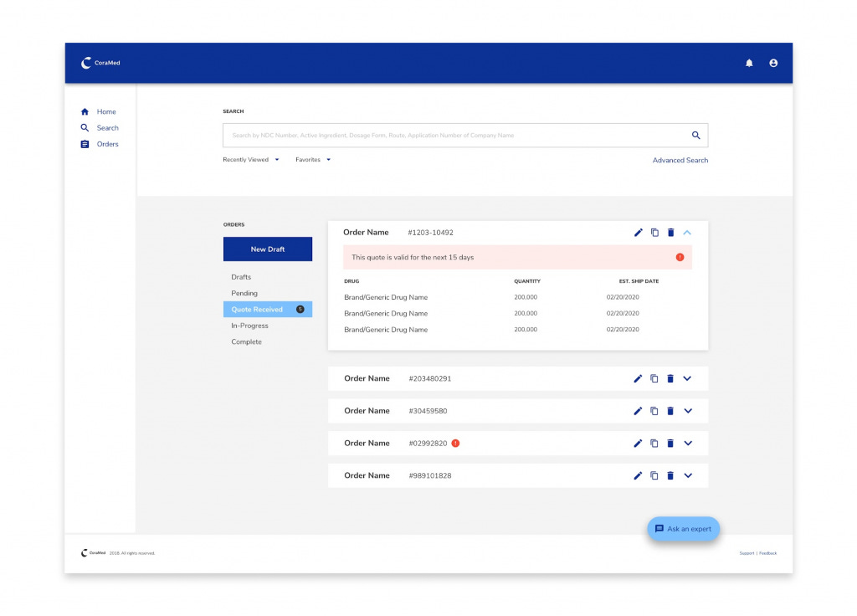857x616 pixels.
Task: Delete order #989101828
Action: (x=670, y=475)
